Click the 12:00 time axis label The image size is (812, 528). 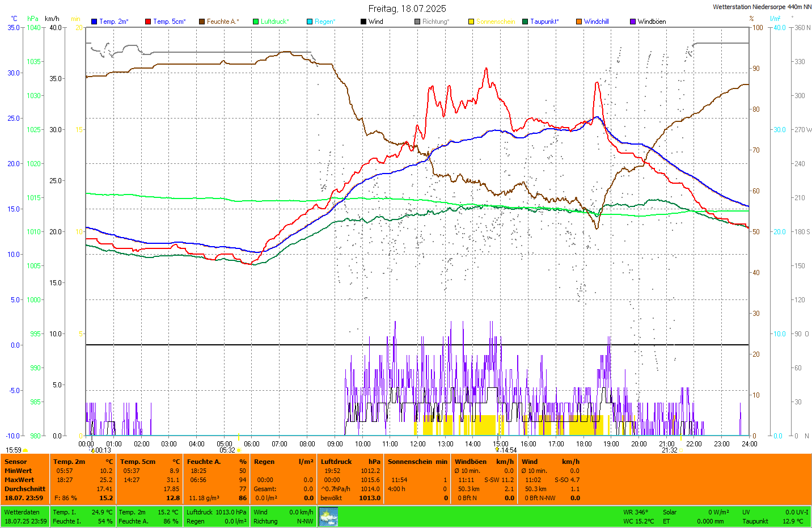click(418, 444)
